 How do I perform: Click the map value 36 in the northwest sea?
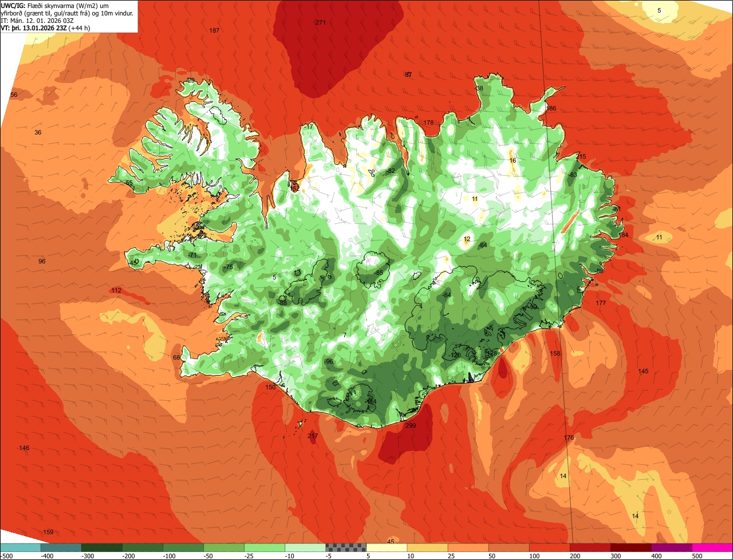[x=38, y=133]
